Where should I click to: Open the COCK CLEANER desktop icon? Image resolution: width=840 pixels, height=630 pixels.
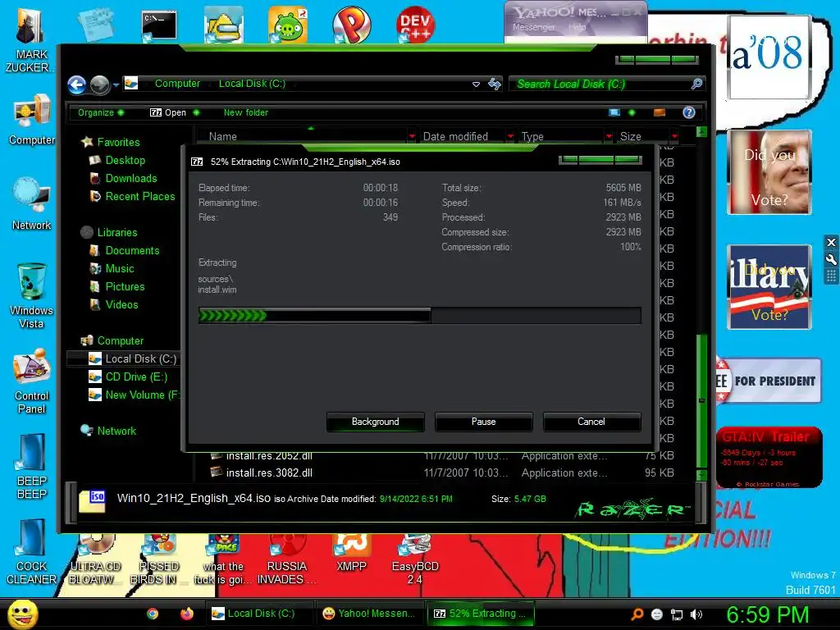coord(32,553)
